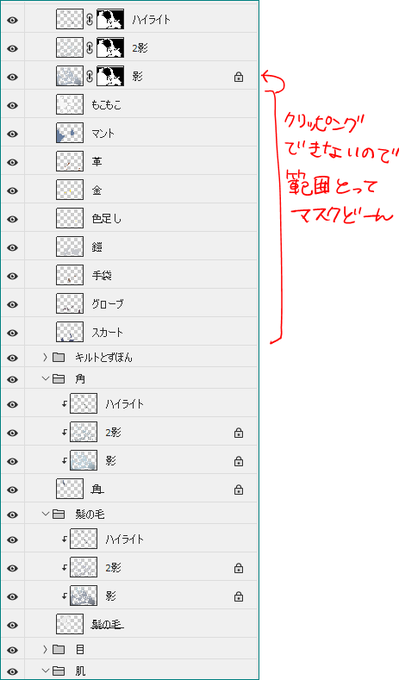Select the 色足し layer name

(x=107, y=219)
